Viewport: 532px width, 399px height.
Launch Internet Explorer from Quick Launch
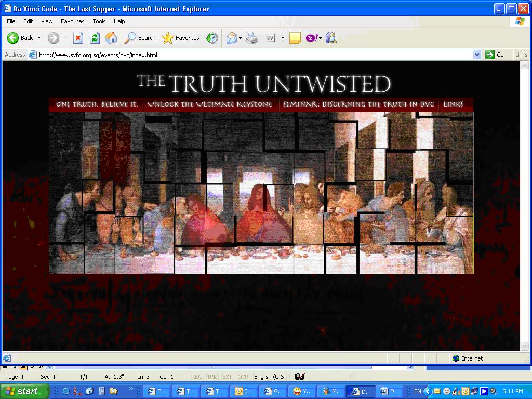click(65, 391)
